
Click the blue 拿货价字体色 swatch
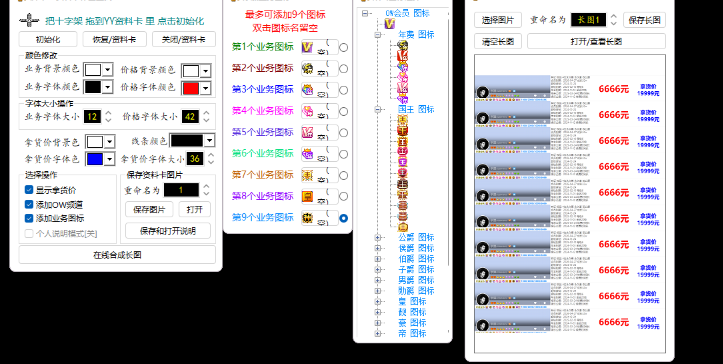[95, 159]
